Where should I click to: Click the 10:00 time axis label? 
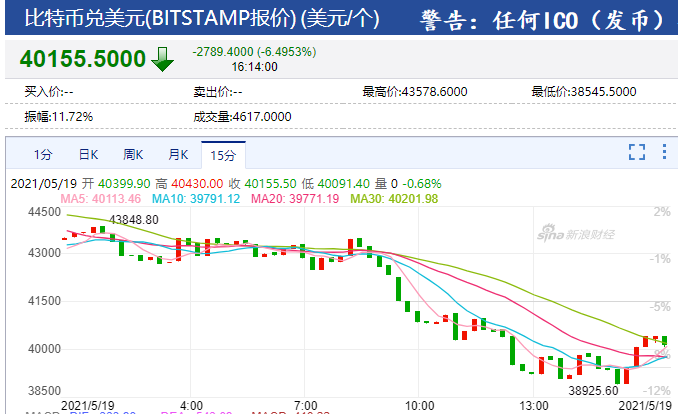point(419,405)
